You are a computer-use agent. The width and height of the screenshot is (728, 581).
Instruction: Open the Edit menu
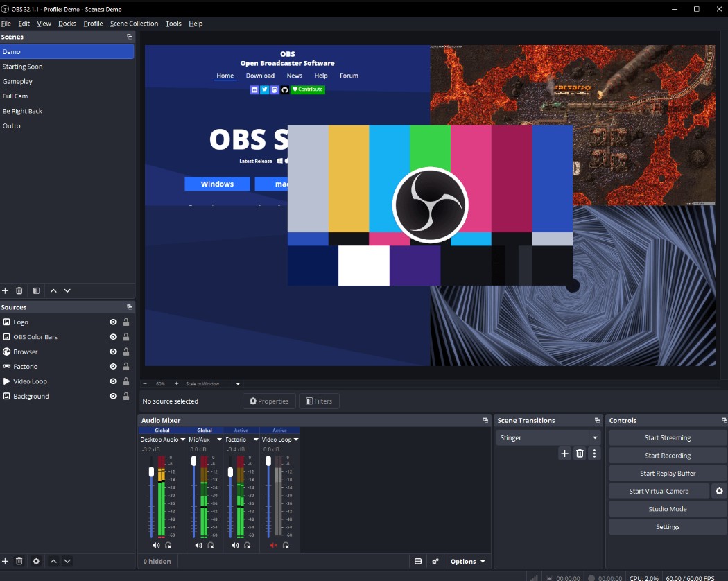24,23
